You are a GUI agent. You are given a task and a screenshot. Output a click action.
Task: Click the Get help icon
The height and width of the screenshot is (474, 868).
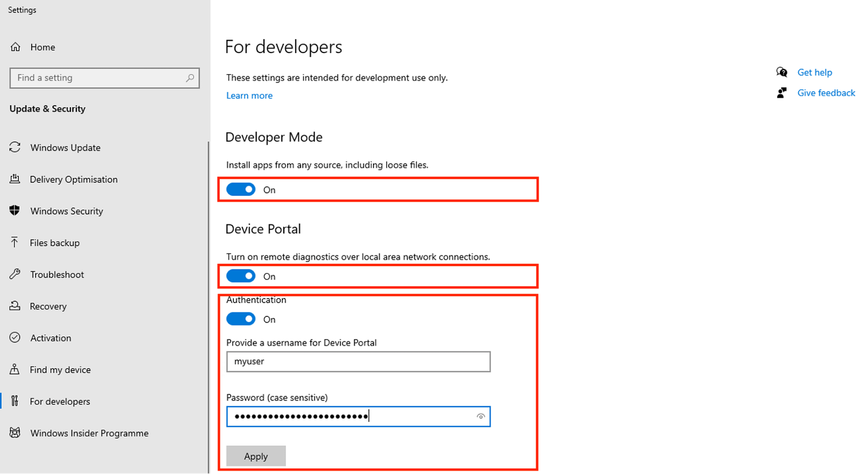pyautogui.click(x=782, y=72)
